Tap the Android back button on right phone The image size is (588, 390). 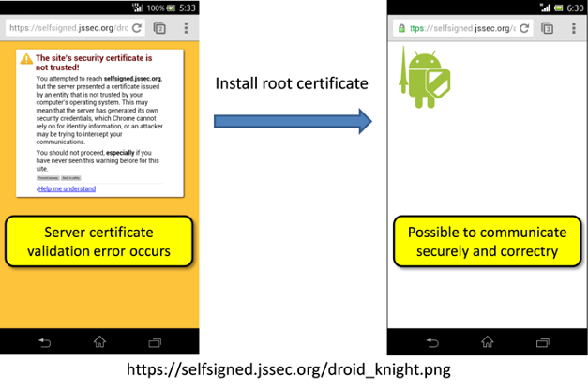431,342
